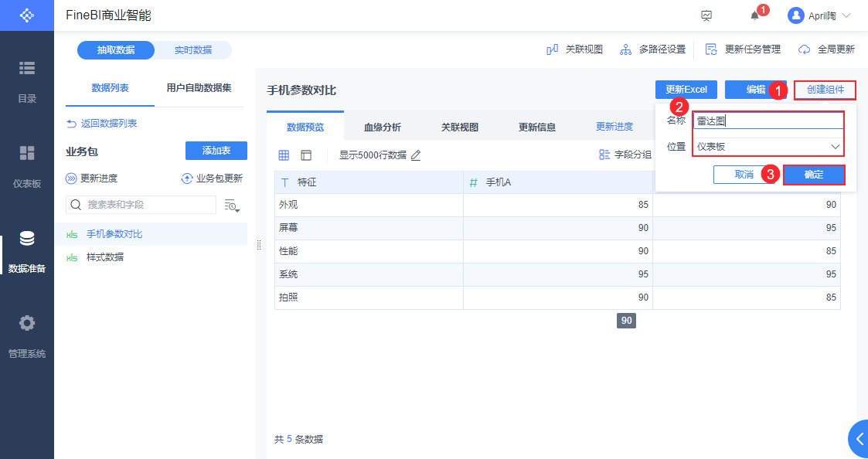Switch to 血缘分析 tab
Image resolution: width=868 pixels, height=459 pixels.
(x=382, y=127)
